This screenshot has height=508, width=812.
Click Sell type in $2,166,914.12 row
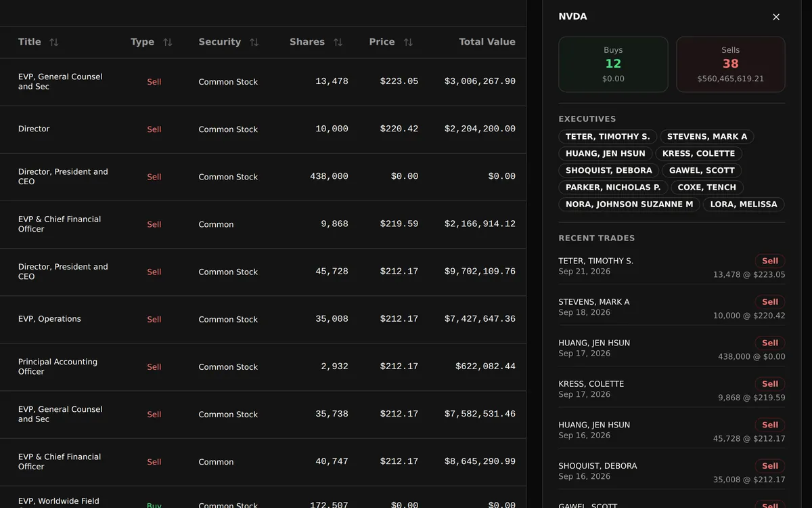click(x=154, y=224)
